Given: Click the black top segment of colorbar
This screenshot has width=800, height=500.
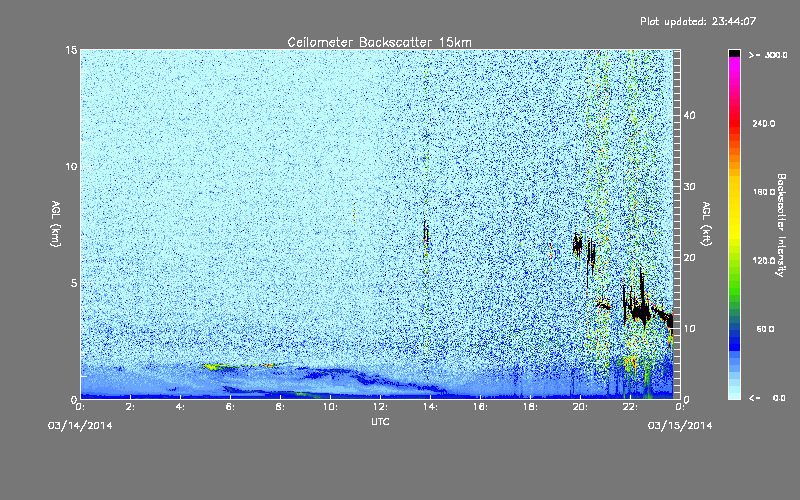Looking at the screenshot, I should (734, 53).
